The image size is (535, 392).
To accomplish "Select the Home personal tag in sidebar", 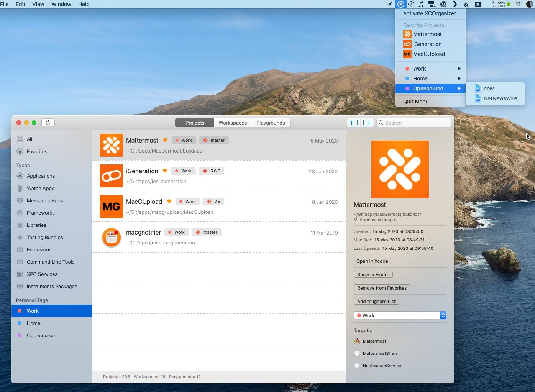I will click(x=52, y=323).
